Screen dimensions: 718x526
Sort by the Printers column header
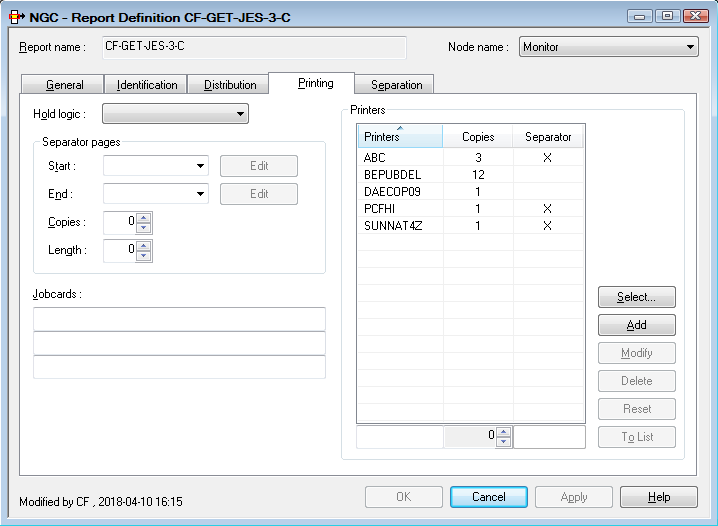pyautogui.click(x=400, y=136)
